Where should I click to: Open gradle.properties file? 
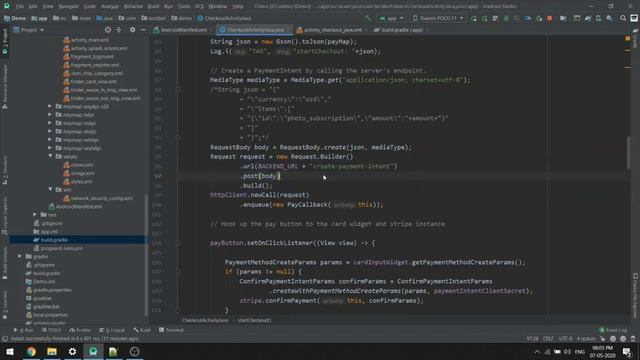(49, 290)
